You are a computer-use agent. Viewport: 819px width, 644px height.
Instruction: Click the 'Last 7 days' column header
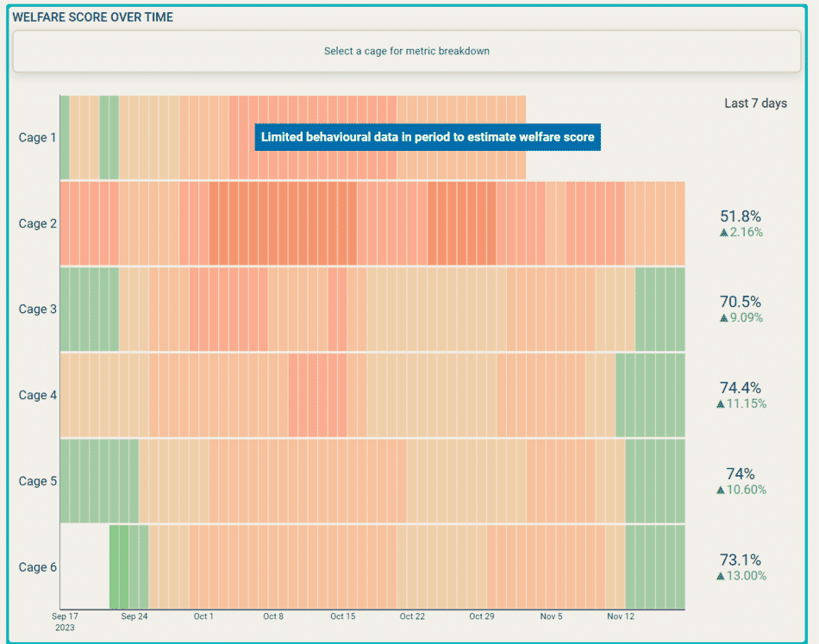pos(755,103)
